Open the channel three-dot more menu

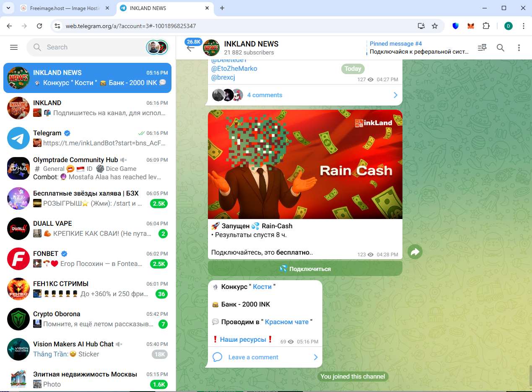click(x=519, y=48)
